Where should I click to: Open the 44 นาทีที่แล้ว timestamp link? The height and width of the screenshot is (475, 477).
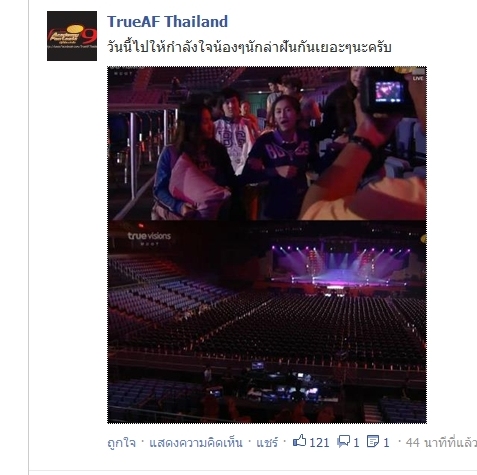[x=441, y=443]
